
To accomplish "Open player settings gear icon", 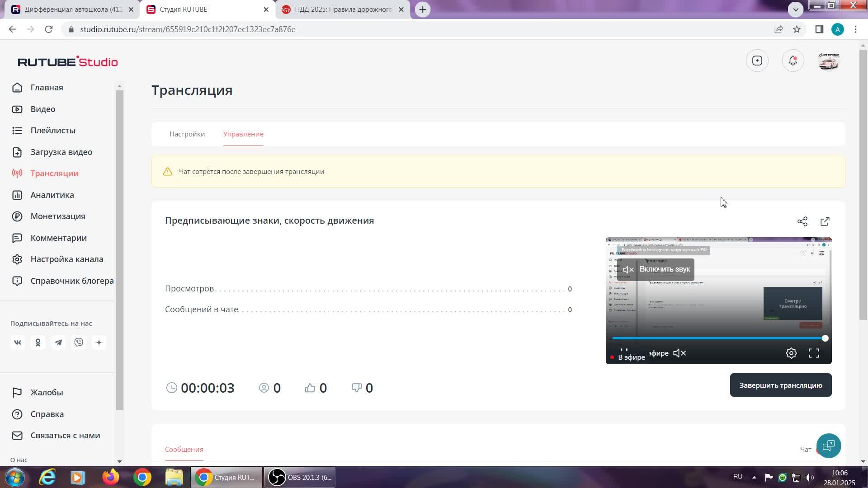I will coord(791,353).
